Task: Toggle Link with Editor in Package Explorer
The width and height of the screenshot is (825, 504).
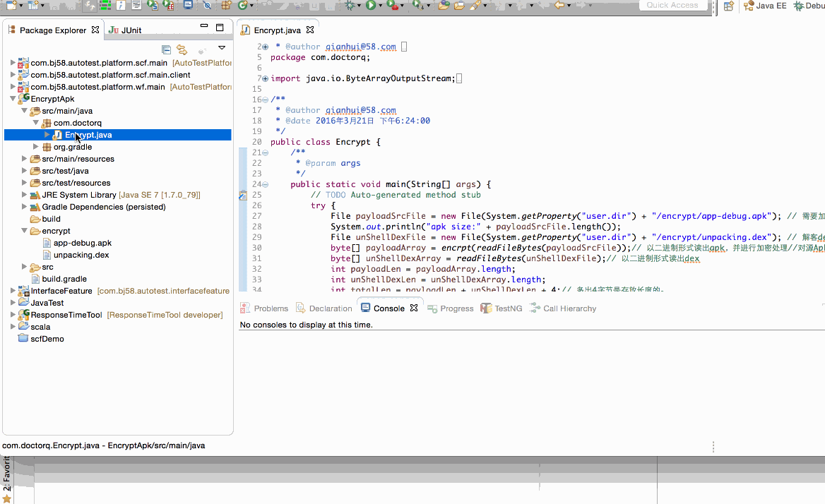Action: [182, 49]
